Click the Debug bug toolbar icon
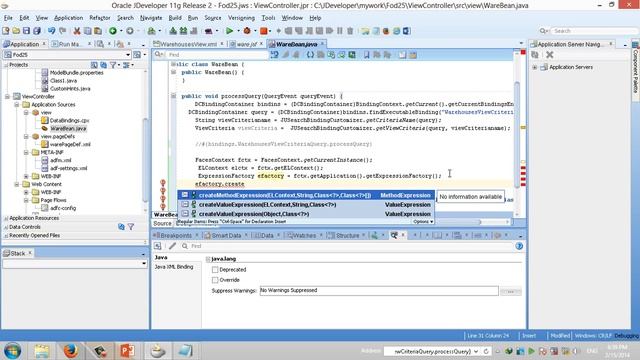This screenshot has width=640, height=360. 247,31
